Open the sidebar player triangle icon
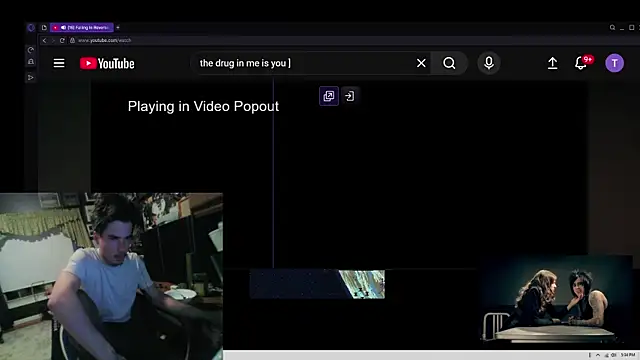Viewport: 640px width, 360px height. (31, 77)
